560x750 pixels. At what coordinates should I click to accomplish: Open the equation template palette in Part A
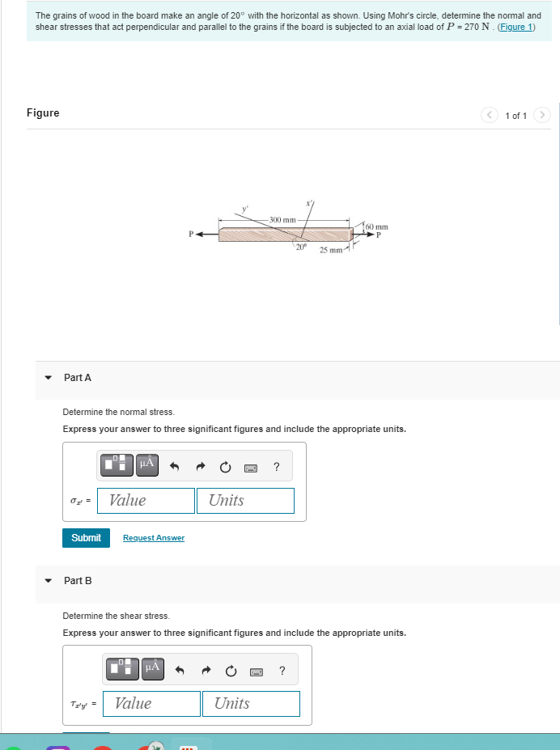point(117,465)
